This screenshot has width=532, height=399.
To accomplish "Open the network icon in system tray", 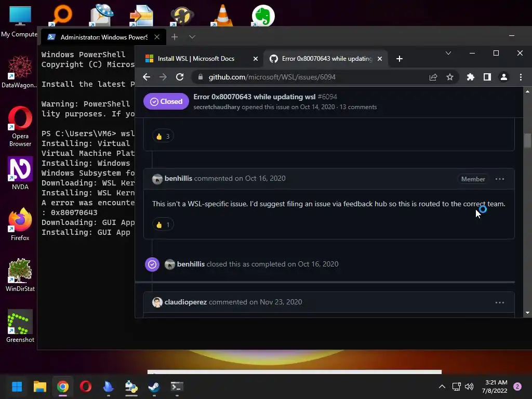I will [456, 387].
